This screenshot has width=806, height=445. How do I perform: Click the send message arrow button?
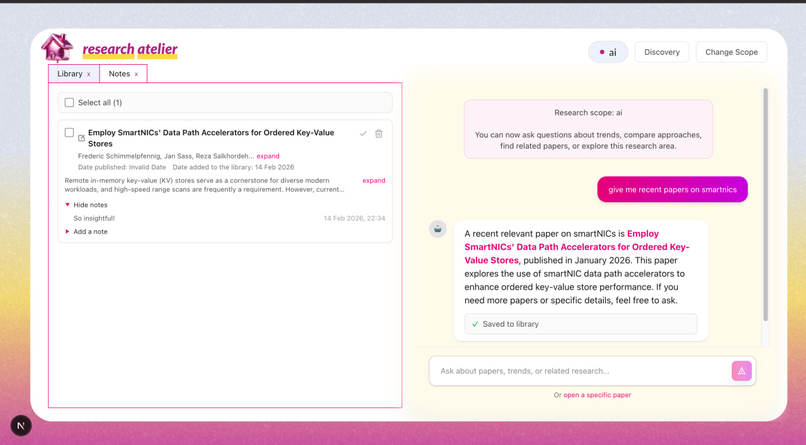(741, 371)
